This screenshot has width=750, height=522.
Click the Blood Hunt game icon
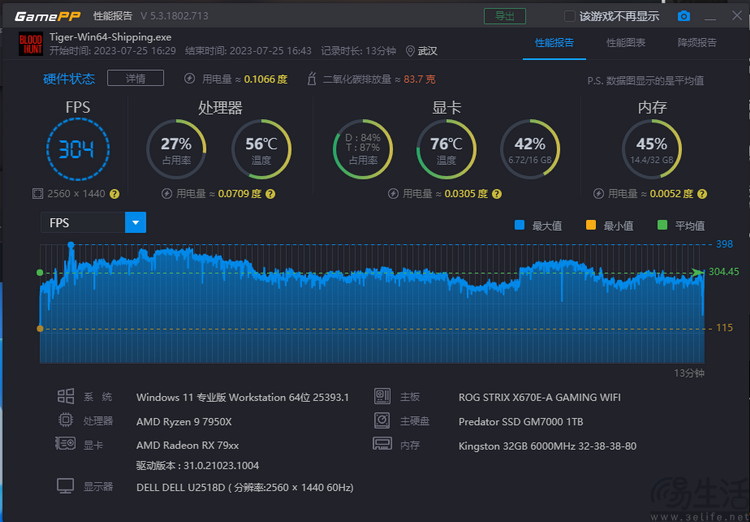click(31, 44)
